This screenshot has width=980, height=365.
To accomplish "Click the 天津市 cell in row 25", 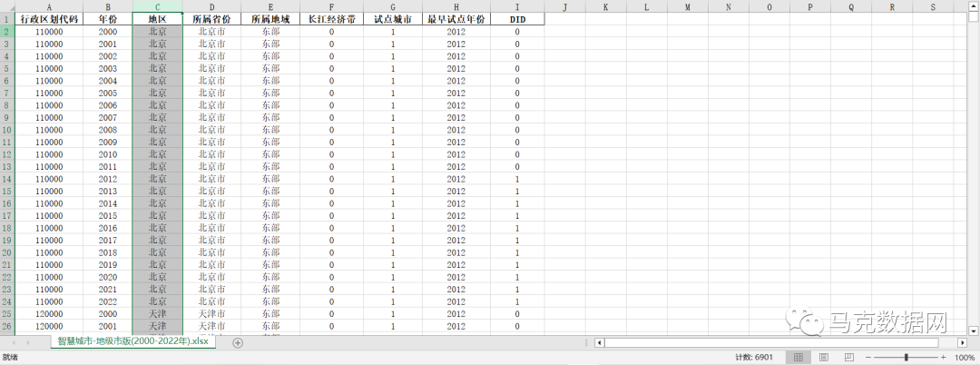I will (x=211, y=314).
